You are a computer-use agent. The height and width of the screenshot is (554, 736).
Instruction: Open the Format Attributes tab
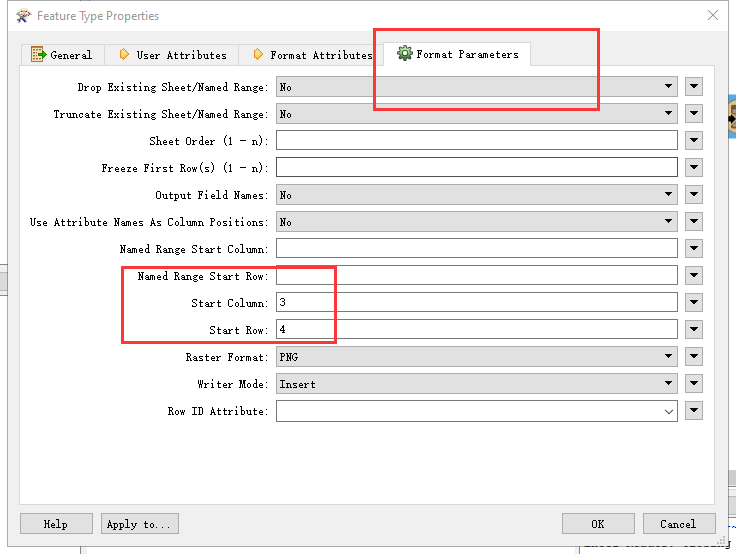(311, 55)
